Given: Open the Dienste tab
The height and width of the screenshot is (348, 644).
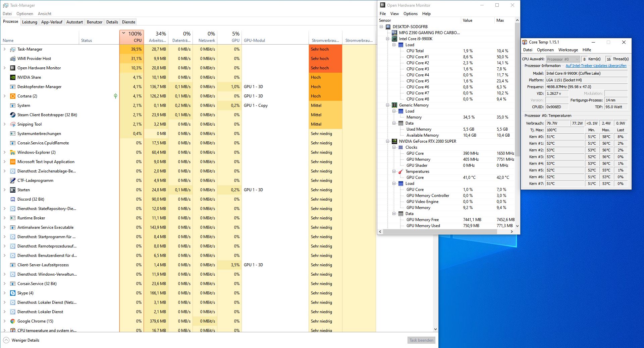Looking at the screenshot, I should [128, 22].
